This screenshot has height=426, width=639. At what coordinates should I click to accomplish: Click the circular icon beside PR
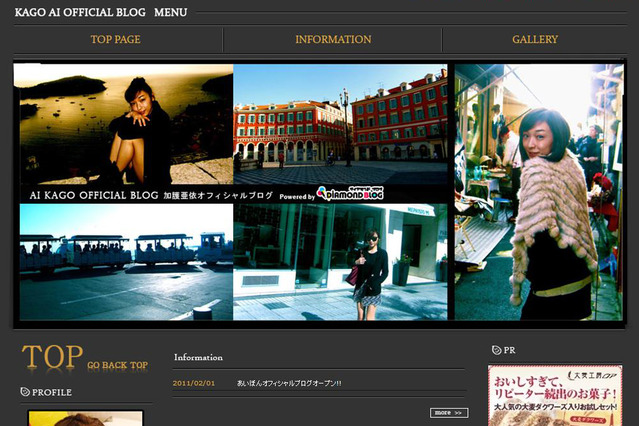pos(497,350)
